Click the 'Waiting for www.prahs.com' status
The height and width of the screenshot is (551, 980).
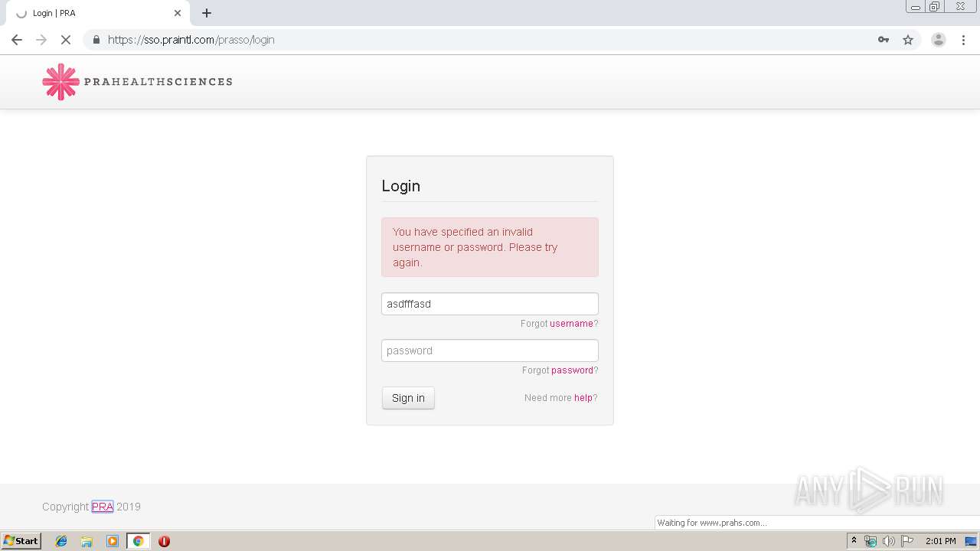tap(710, 523)
